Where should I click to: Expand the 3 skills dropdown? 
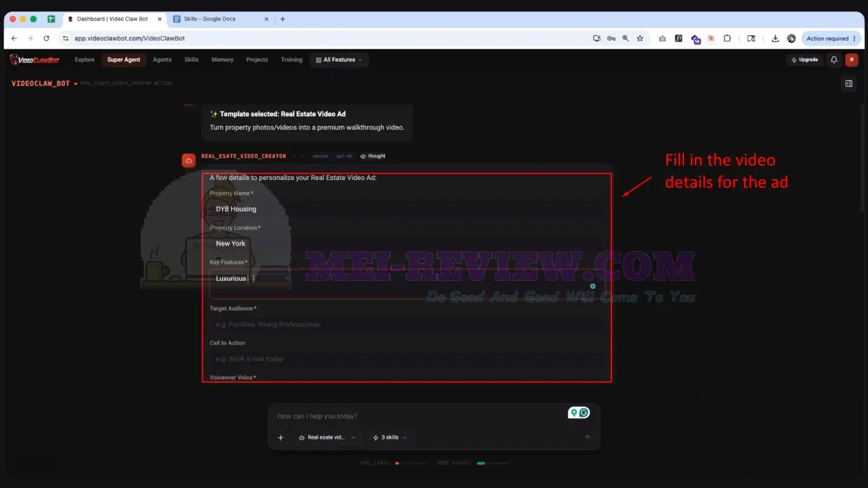pos(389,438)
